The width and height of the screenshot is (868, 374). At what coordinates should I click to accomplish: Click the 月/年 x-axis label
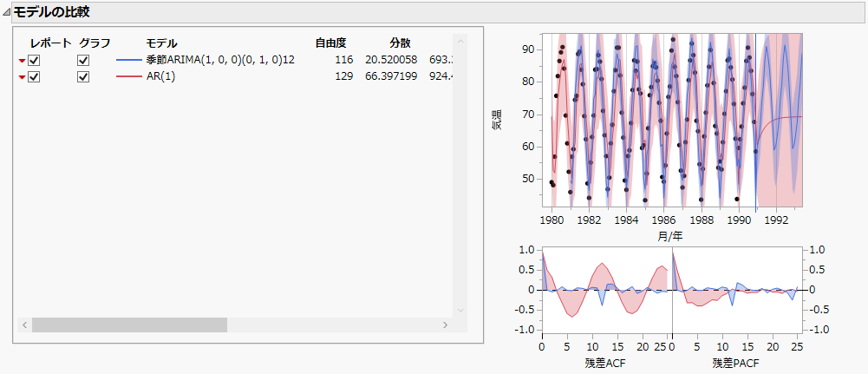(670, 237)
